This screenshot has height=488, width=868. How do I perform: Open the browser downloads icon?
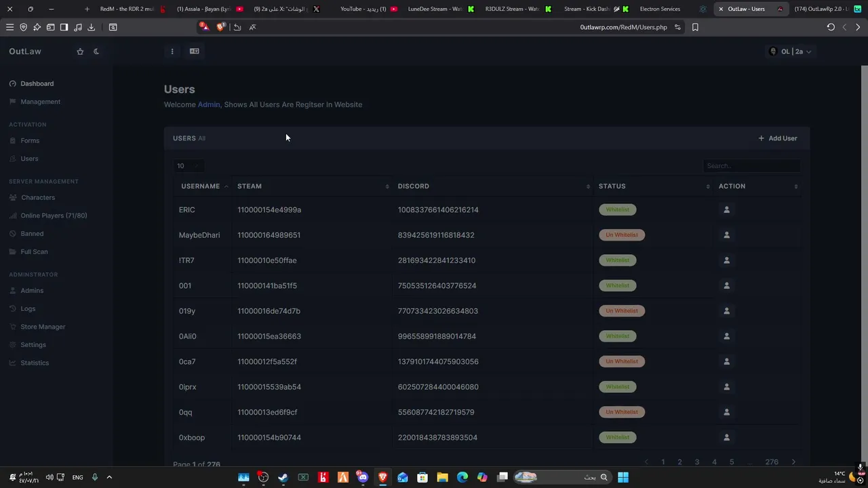[91, 27]
